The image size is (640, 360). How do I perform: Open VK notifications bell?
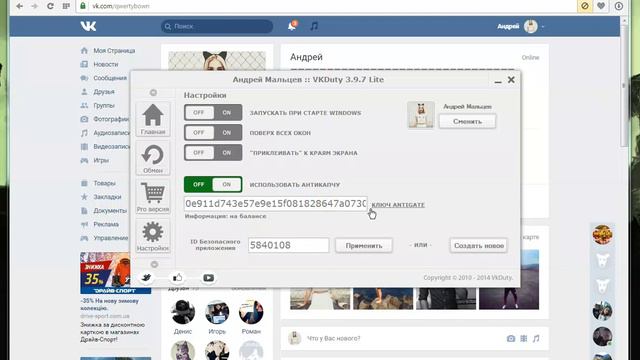(292, 26)
